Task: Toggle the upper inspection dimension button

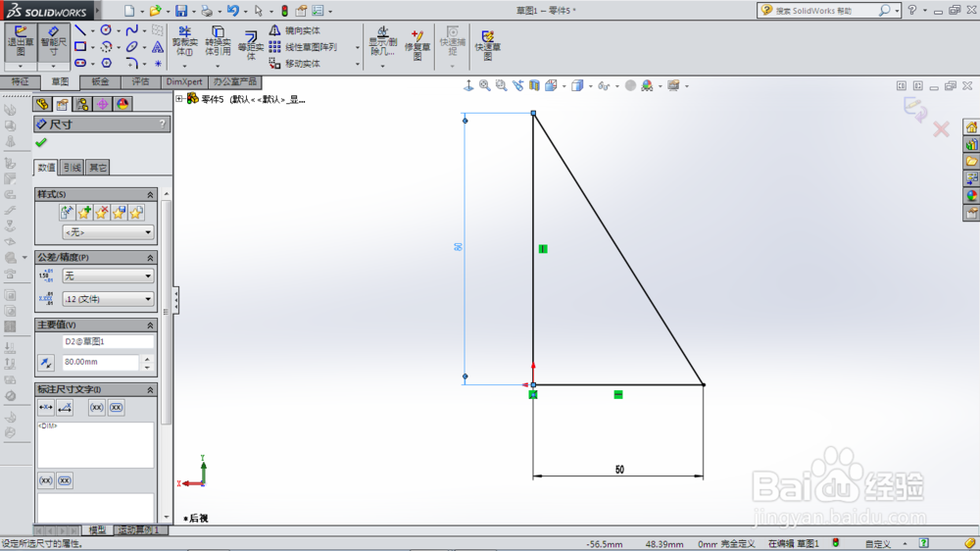Action: click(x=117, y=408)
